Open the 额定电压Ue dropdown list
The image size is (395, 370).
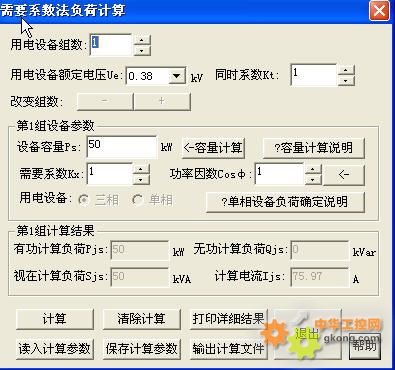tap(176, 76)
